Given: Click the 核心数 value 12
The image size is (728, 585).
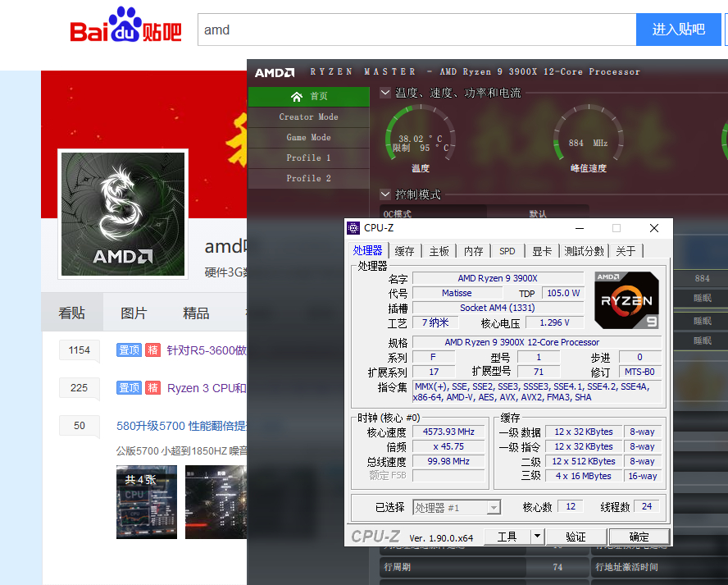Looking at the screenshot, I should [571, 506].
